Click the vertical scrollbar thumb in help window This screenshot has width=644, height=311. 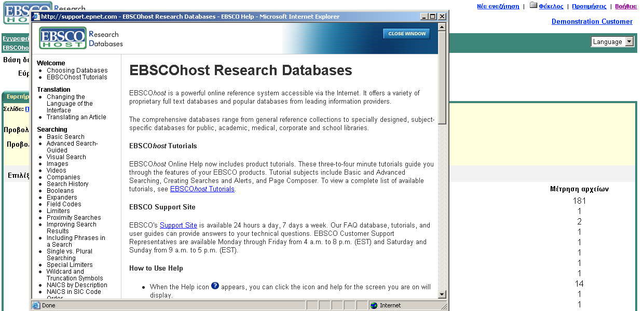click(x=442, y=78)
